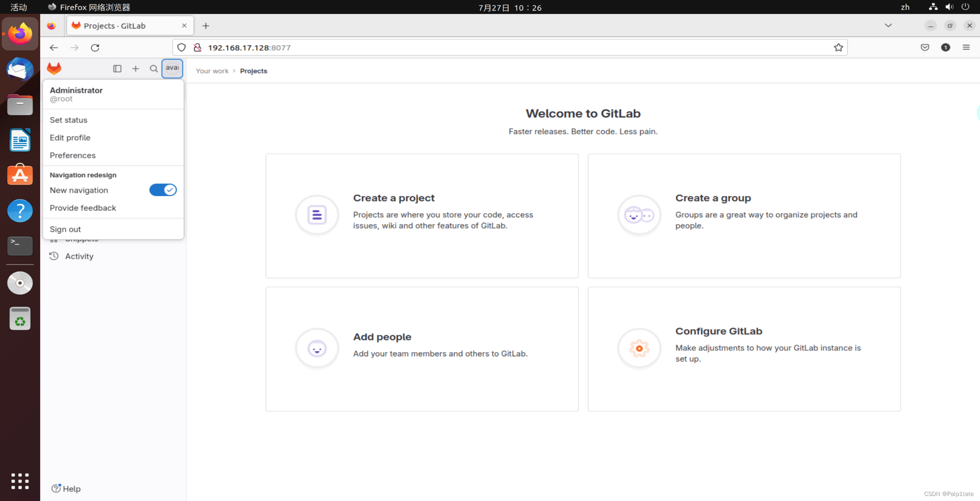Open Files from the dock
This screenshot has width=980, height=501.
(x=20, y=104)
